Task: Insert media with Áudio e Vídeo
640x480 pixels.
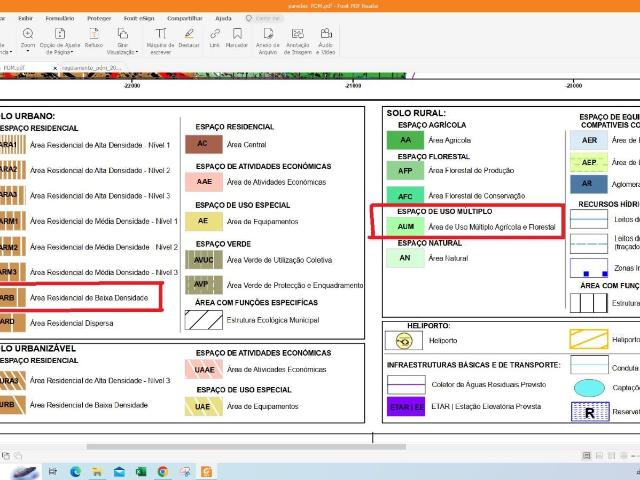Action: click(x=326, y=39)
